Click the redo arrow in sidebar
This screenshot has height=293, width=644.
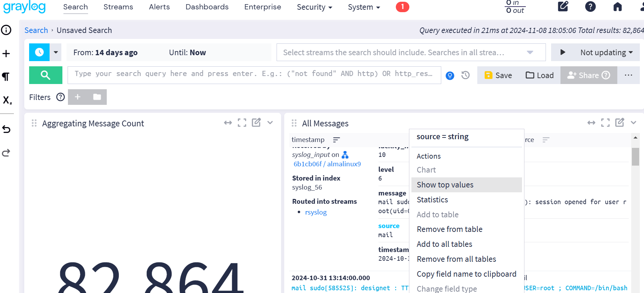[6, 153]
